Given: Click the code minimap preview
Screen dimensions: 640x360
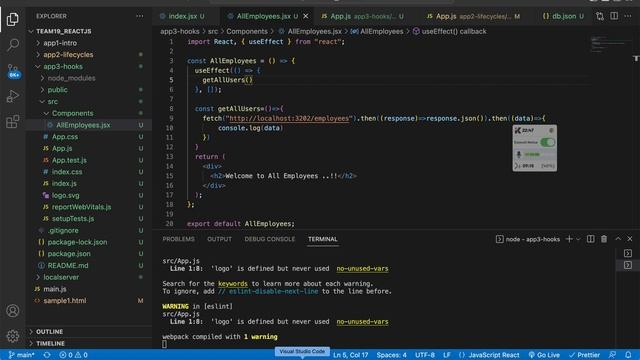Looking at the screenshot, I should 610,44.
